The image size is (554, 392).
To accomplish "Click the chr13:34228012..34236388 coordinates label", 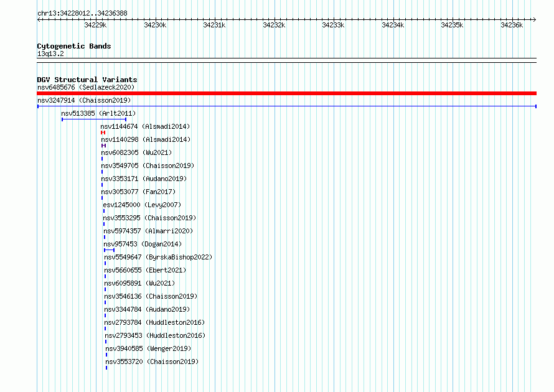I will point(82,14).
